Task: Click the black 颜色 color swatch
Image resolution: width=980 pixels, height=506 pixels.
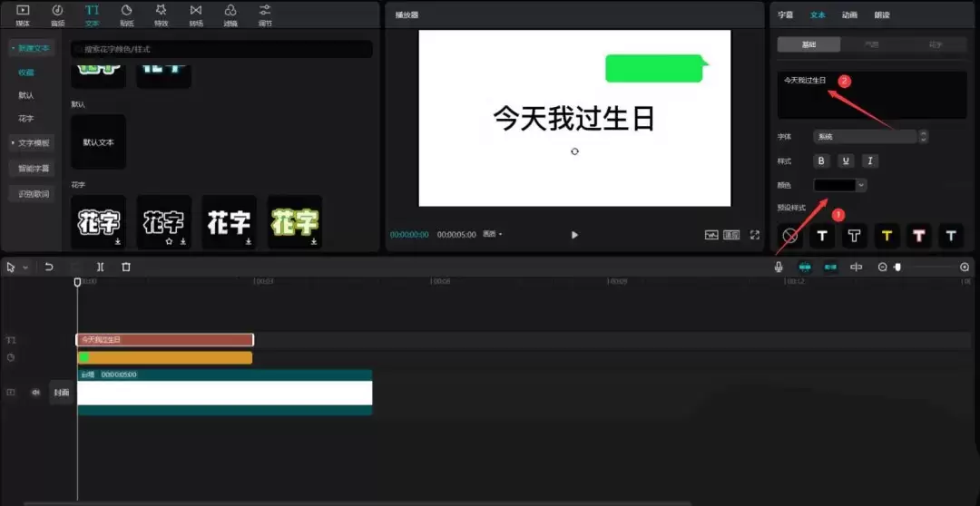Action: coord(835,185)
